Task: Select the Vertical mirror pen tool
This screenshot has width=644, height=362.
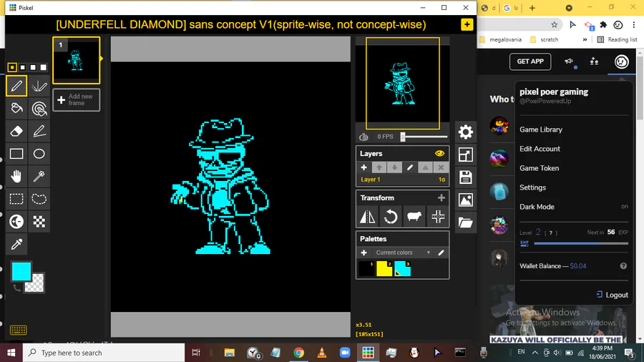Action: [x=39, y=86]
